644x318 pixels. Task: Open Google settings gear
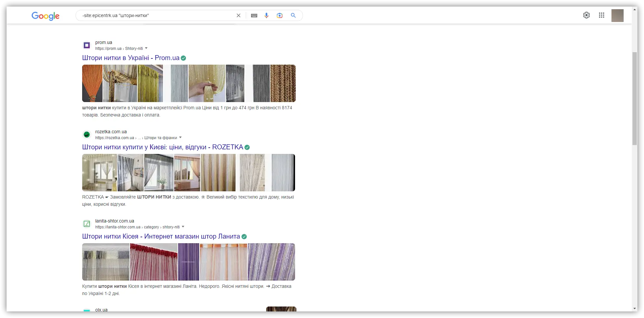click(586, 15)
